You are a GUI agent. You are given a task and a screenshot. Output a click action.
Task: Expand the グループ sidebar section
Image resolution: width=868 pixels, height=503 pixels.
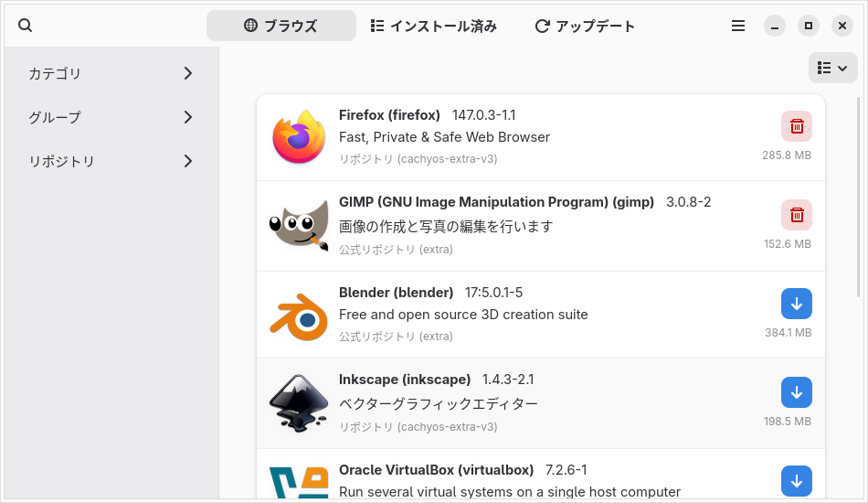pyautogui.click(x=111, y=117)
